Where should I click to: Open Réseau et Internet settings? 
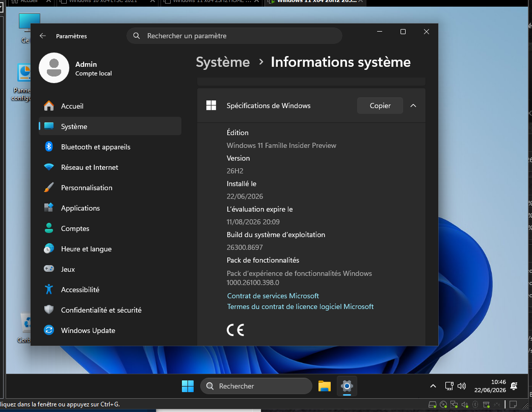[x=110, y=167]
